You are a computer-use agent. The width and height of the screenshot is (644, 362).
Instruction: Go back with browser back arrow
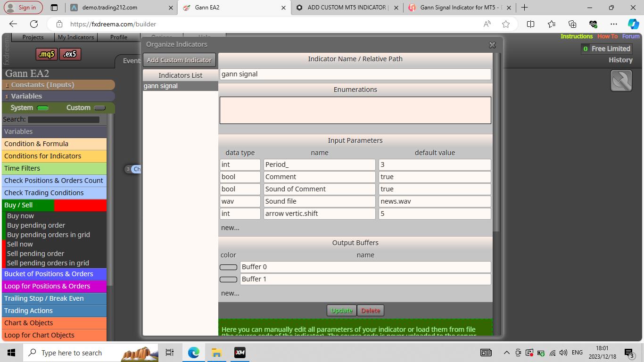pos(13,24)
